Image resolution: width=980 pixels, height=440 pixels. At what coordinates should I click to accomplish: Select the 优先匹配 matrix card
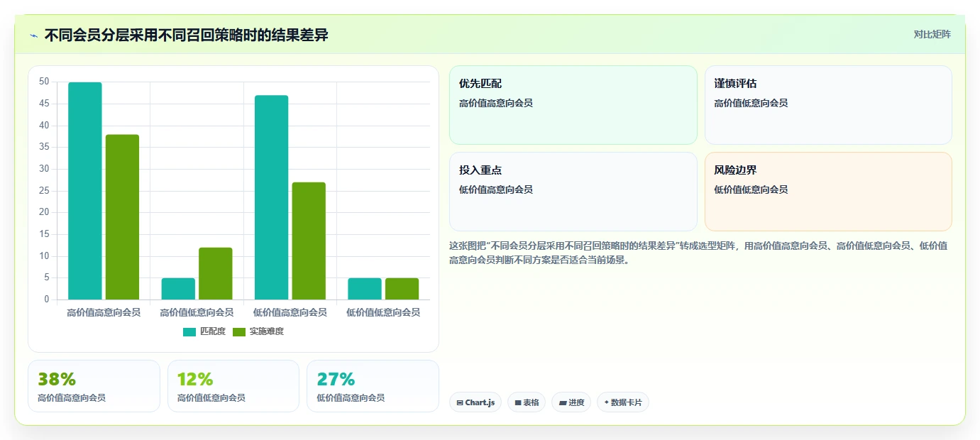click(x=573, y=105)
